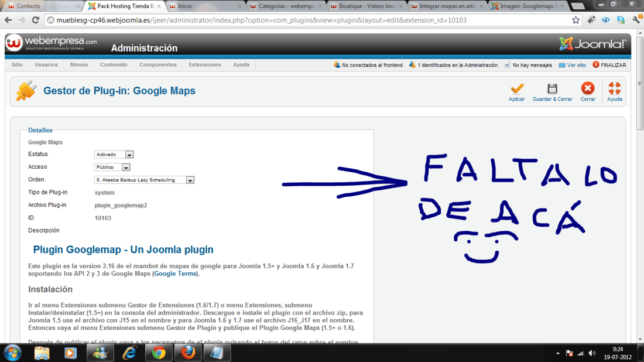Click the webempresa logo
This screenshot has width=644, height=362.
[52, 43]
